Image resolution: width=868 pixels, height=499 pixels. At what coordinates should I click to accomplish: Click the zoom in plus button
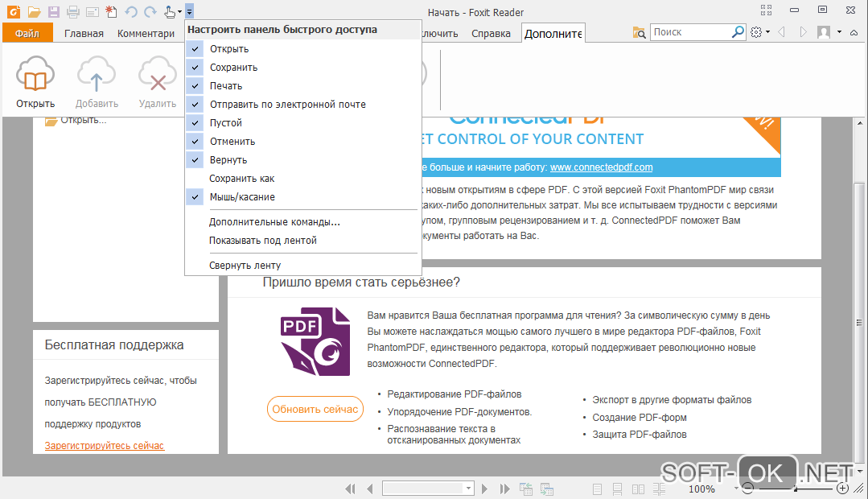(x=842, y=489)
